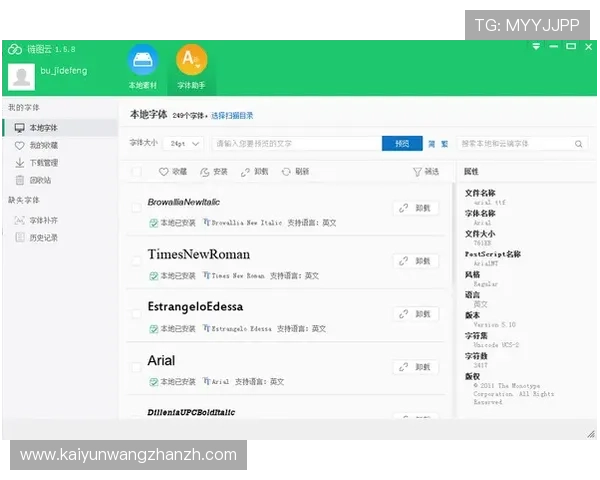This screenshot has width=600, height=480.
Task: Open 下载管理 download manager in the sidebar
Action: [36, 163]
